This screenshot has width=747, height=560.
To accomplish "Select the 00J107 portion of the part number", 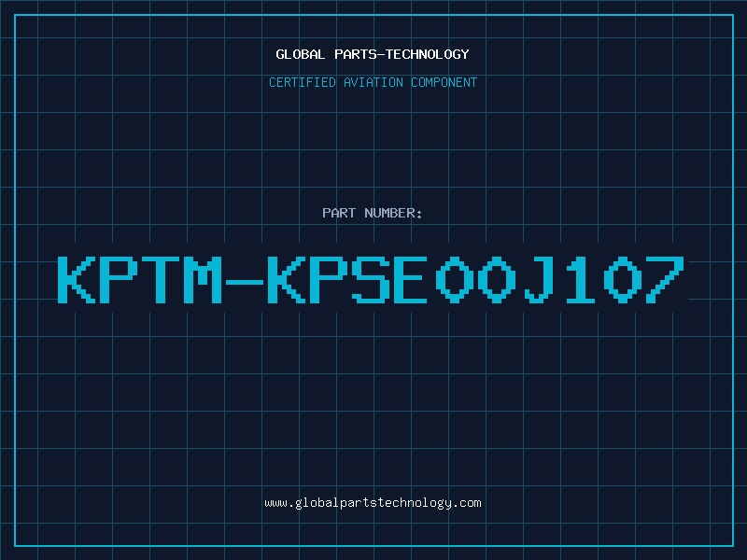I will pos(559,279).
